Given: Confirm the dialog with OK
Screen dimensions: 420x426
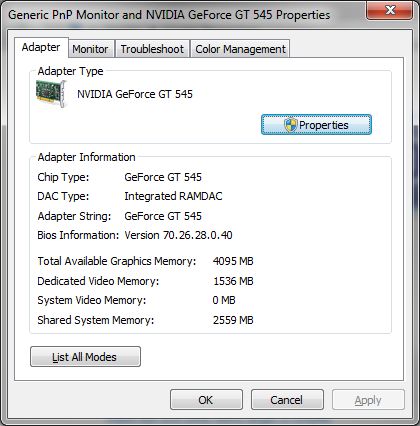Looking at the screenshot, I should coord(206,400).
